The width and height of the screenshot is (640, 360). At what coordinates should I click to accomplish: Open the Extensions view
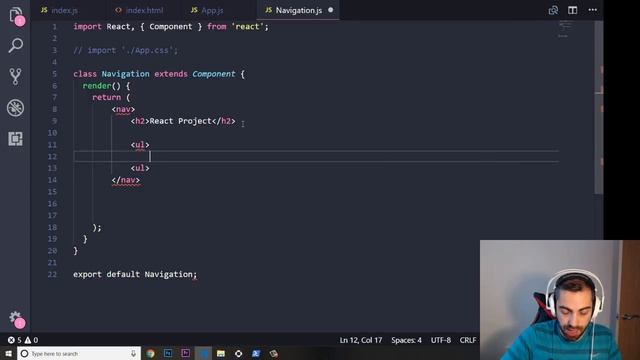pos(16,139)
